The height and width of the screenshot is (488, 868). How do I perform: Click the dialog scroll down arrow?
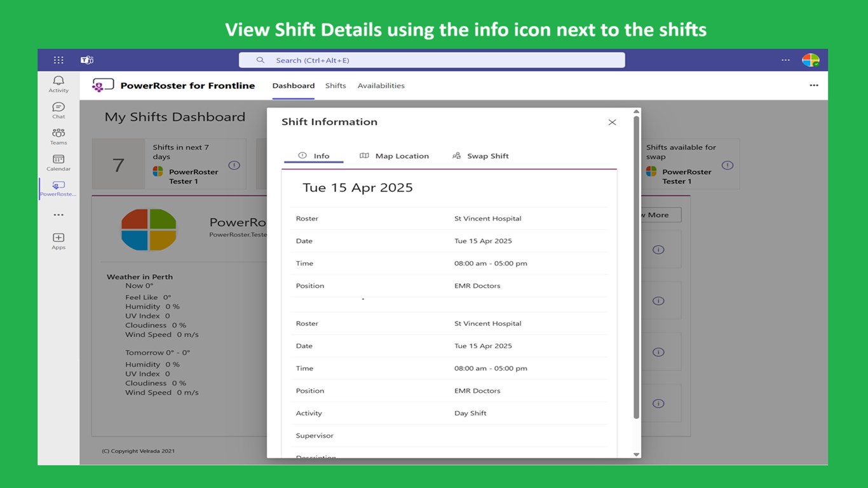tap(636, 454)
